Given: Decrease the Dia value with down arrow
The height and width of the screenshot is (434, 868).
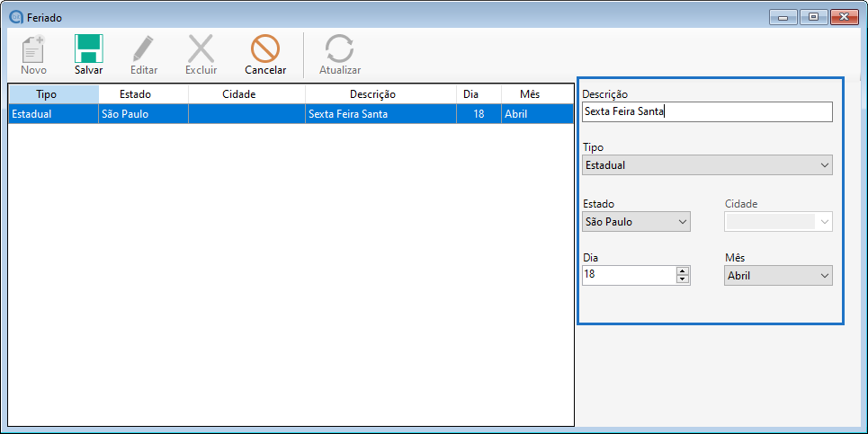Looking at the screenshot, I should (683, 279).
